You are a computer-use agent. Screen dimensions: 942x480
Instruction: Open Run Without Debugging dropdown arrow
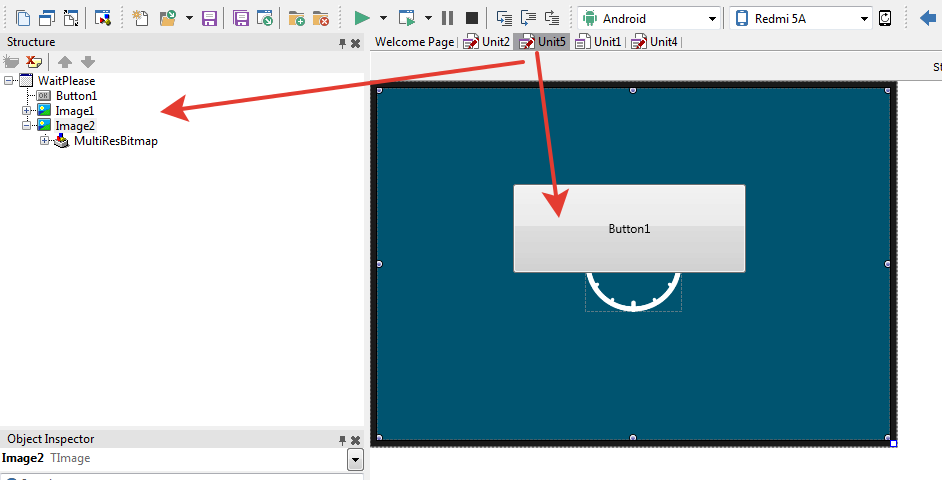428,18
